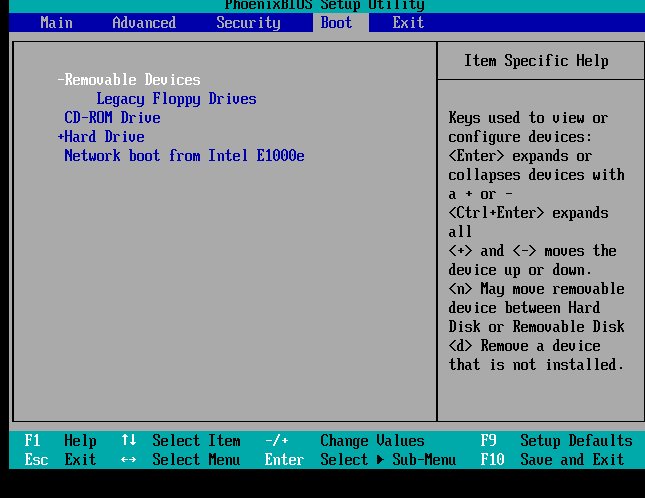Select the Removable Devices boot entry
Screen dimensions: 645x498
(x=132, y=80)
